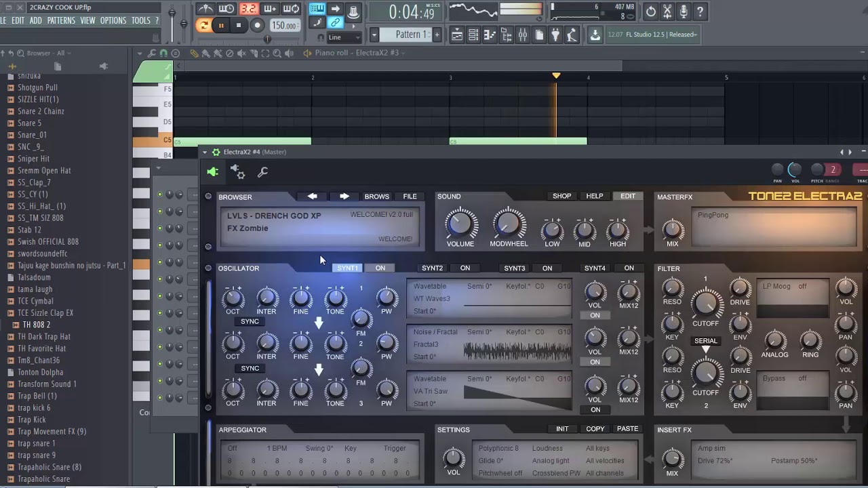The image size is (868, 488).
Task: Toggle the metronome button
Action: (x=205, y=9)
